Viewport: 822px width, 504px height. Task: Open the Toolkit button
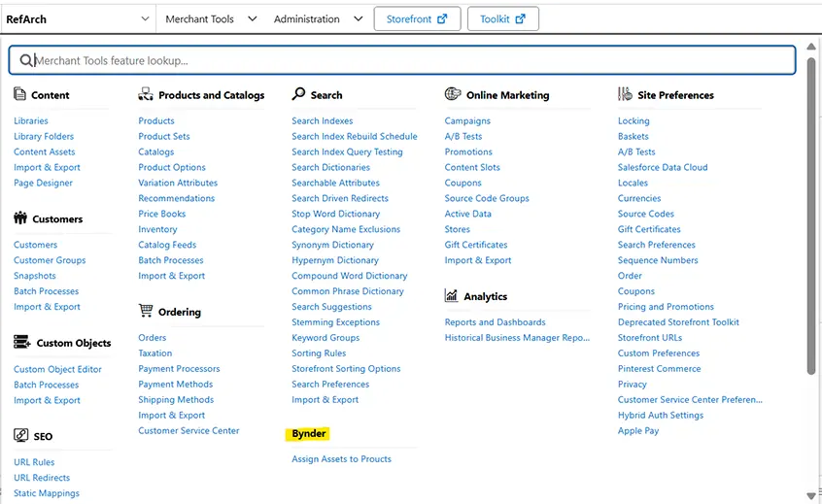coord(502,18)
